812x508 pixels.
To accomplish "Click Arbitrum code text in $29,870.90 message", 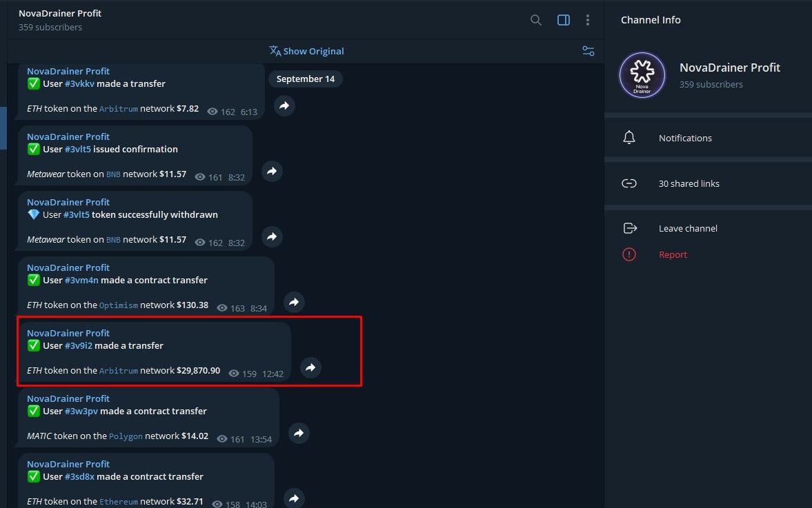I will pos(119,371).
